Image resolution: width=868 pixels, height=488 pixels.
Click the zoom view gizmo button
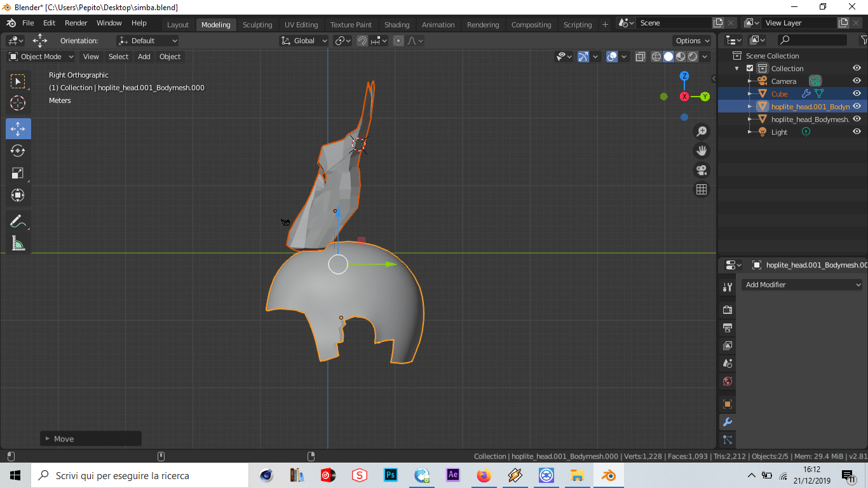click(702, 132)
